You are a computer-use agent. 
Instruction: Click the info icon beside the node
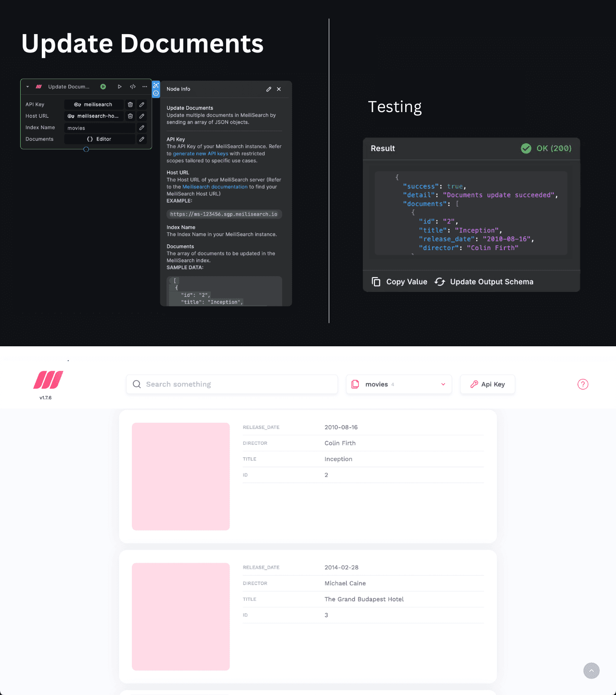click(x=156, y=93)
